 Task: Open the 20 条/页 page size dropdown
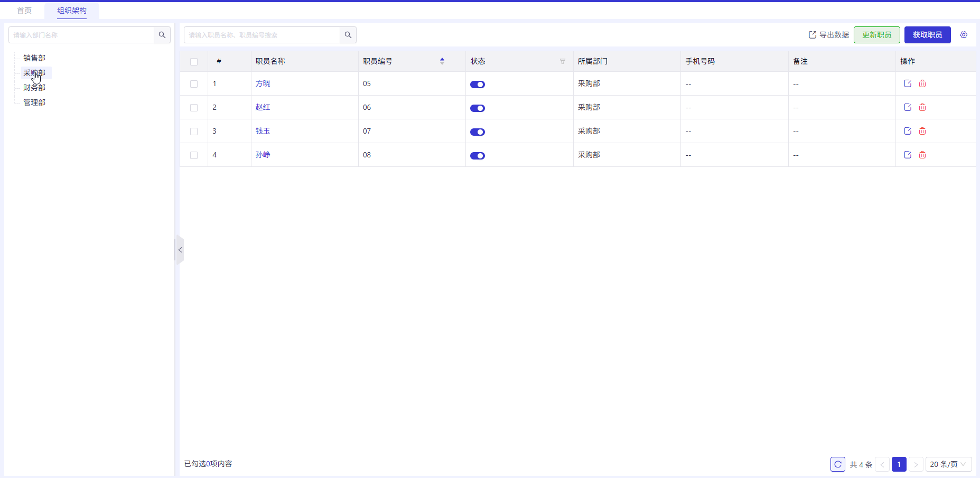click(949, 464)
